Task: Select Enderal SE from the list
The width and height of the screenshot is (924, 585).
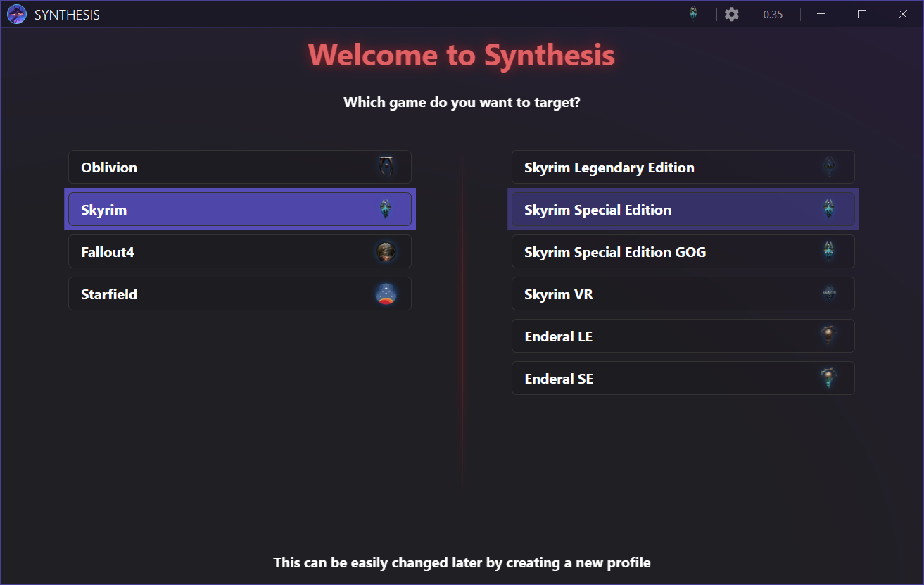Action: [683, 378]
